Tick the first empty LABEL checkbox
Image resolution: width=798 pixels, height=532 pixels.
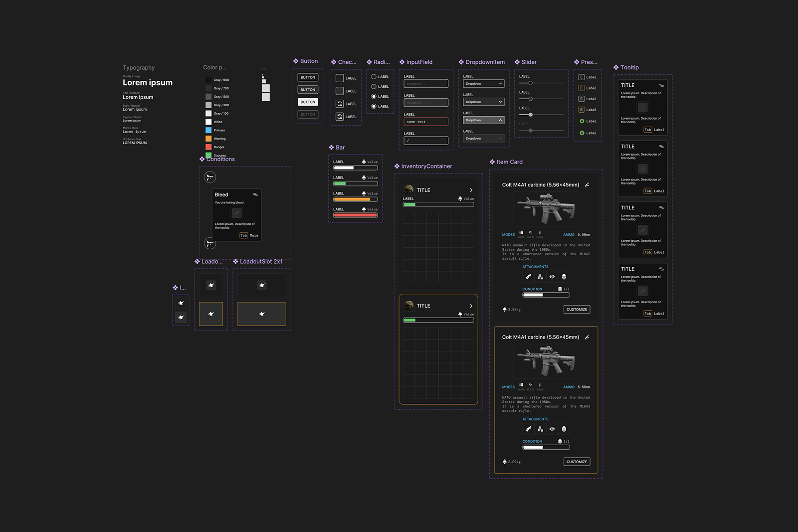point(340,78)
